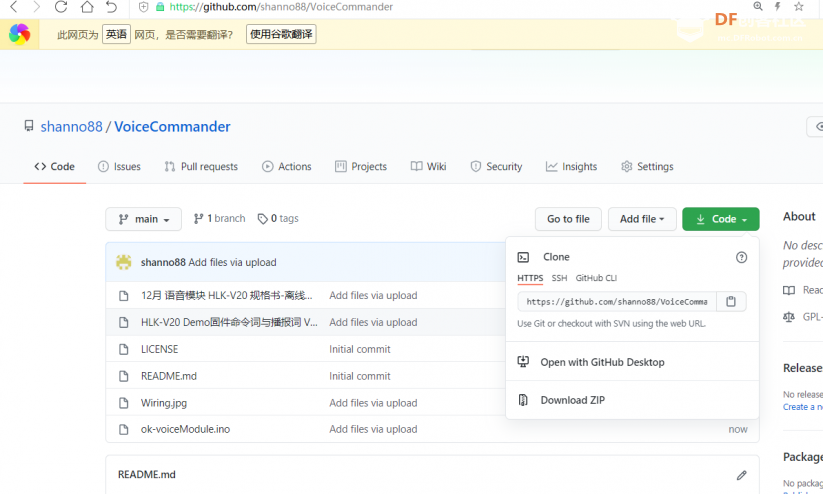Click the file icon beside ok-voiceModule.ino

coord(124,429)
